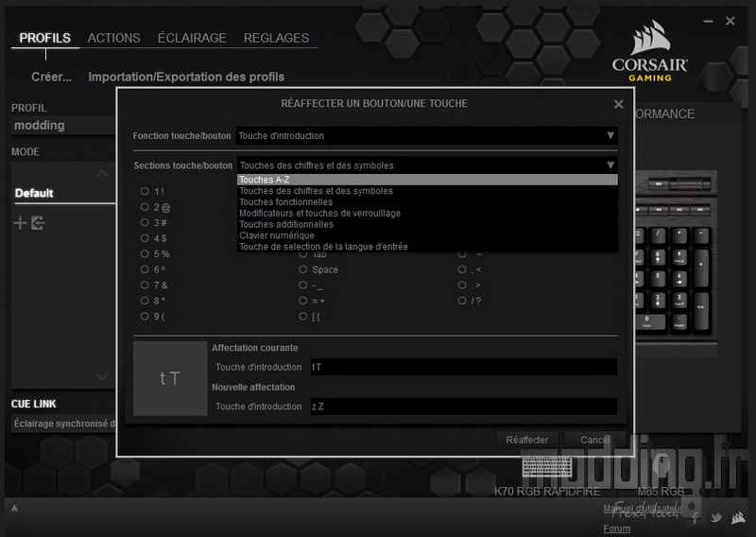The width and height of the screenshot is (756, 537).
Task: Open the Manuel d'utilisateur link
Action: 643,508
